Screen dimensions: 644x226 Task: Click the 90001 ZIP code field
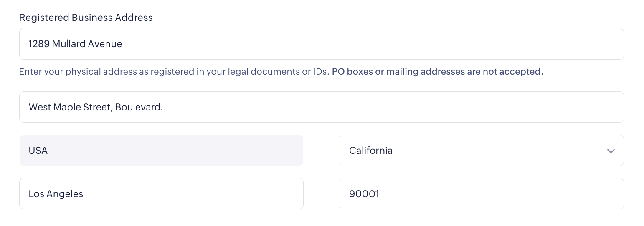click(x=481, y=194)
